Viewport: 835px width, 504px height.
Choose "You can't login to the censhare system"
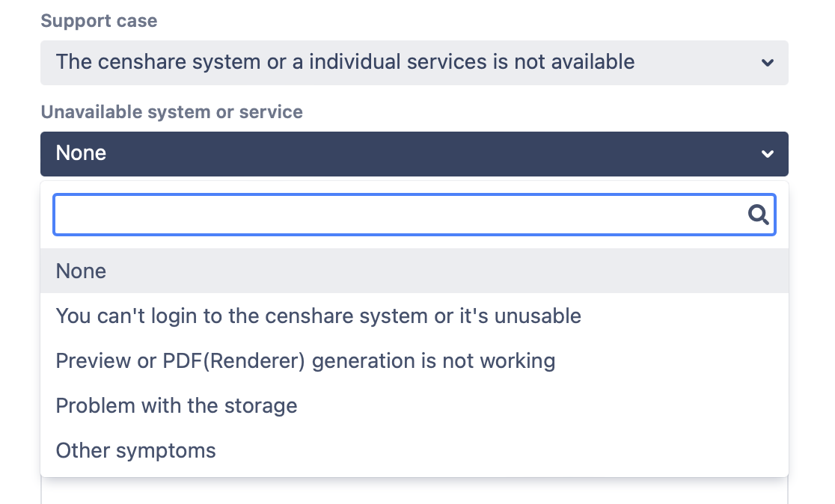pyautogui.click(x=318, y=316)
